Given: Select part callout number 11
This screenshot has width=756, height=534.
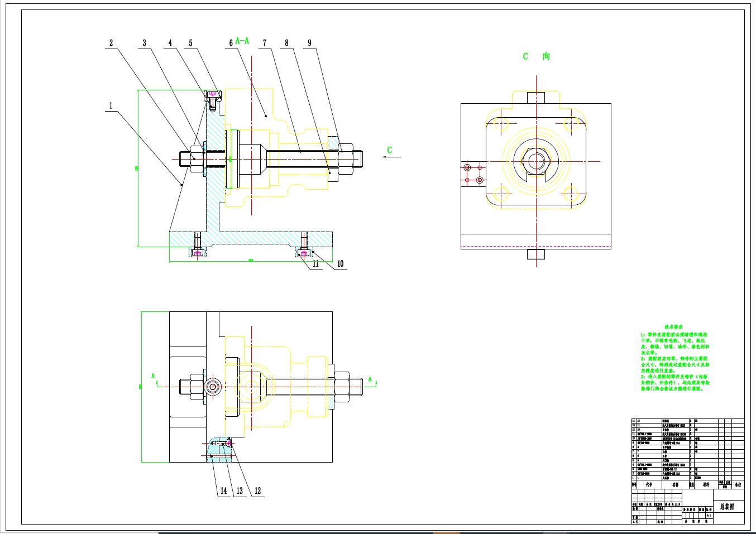Looking at the screenshot, I should point(315,264).
